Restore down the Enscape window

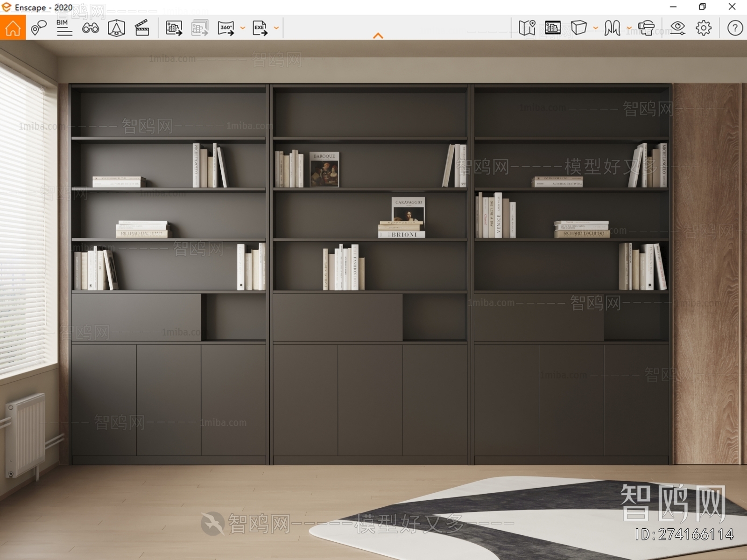tap(702, 7)
